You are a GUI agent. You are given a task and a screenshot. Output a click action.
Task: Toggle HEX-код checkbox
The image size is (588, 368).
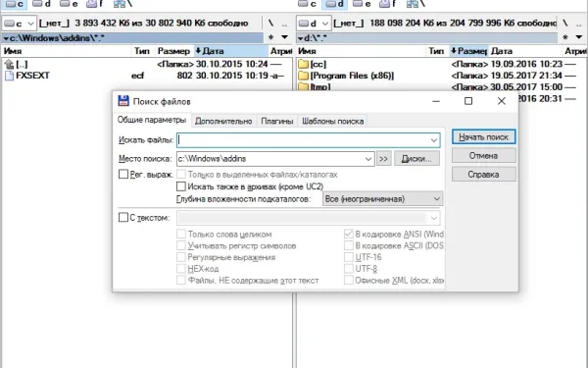point(181,269)
